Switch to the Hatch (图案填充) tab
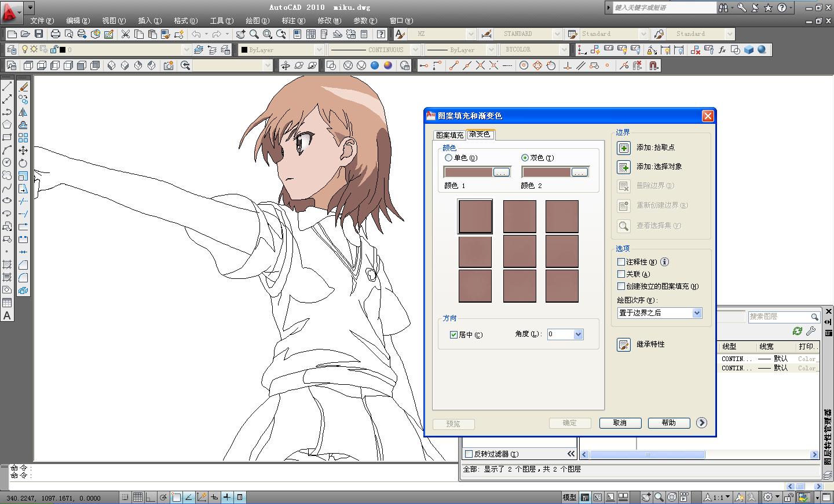Image resolution: width=834 pixels, height=504 pixels. 449,135
